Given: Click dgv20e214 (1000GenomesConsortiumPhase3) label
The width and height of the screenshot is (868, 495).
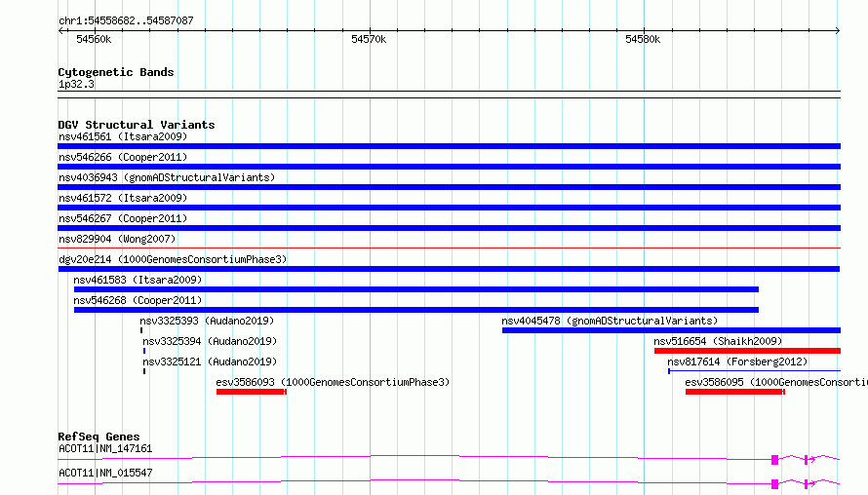Looking at the screenshot, I should pyautogui.click(x=173, y=259).
